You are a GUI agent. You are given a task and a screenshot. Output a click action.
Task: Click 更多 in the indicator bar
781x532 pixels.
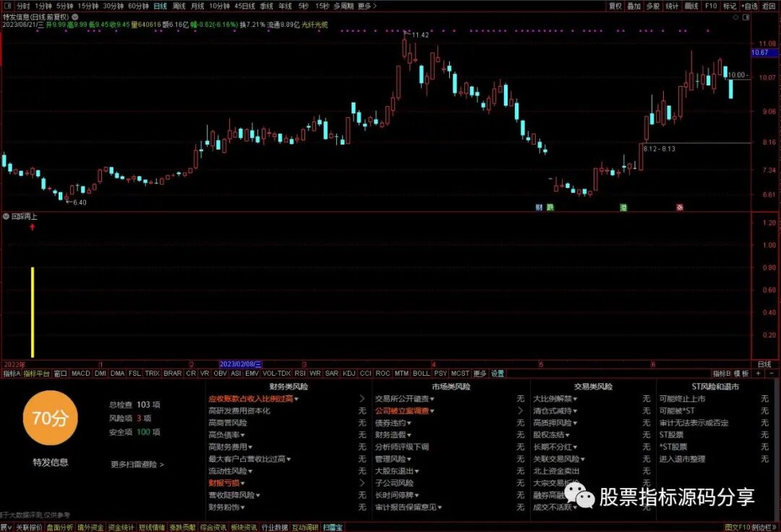coord(479,373)
